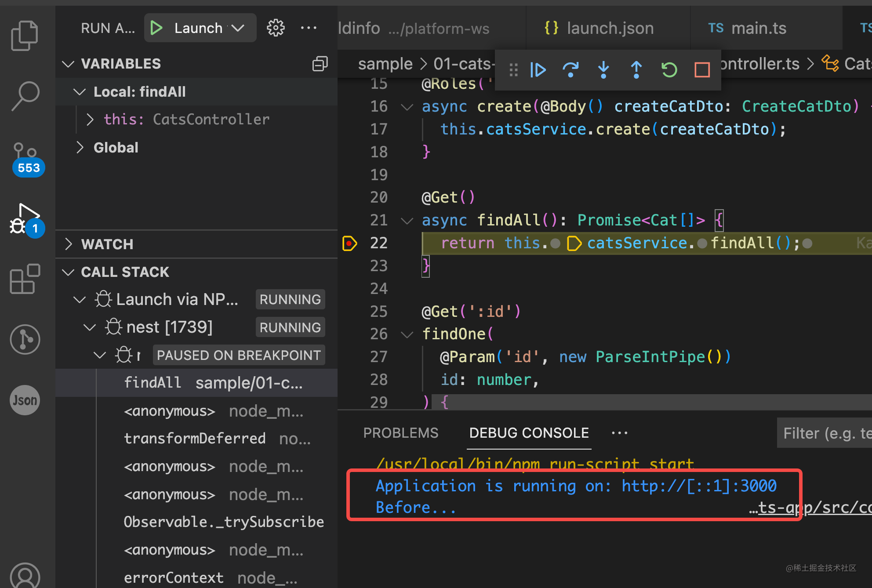Open source link ending ts-app/src in console
Image resolution: width=872 pixels, height=588 pixels.
(810, 508)
